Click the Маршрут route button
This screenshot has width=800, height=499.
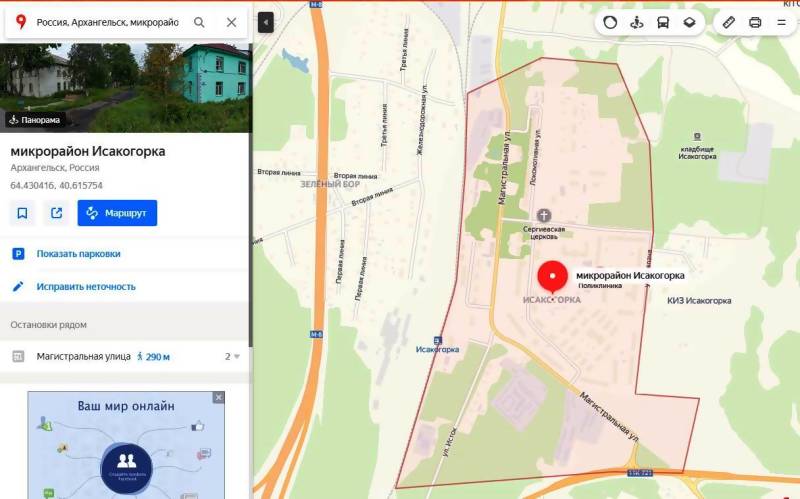[x=117, y=213]
